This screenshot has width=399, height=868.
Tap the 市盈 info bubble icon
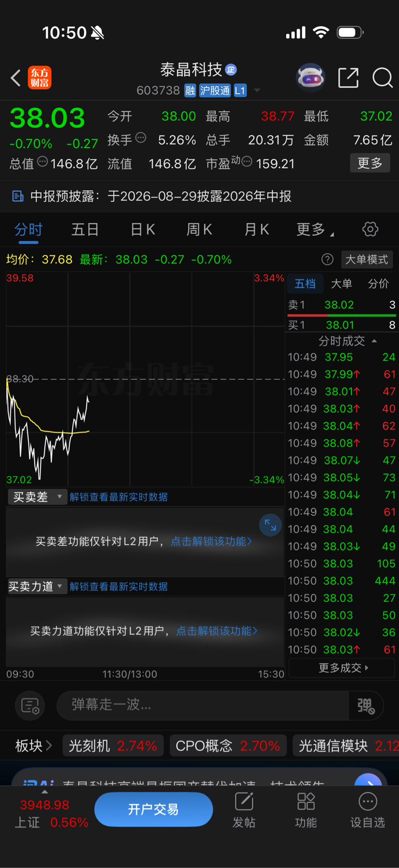pyautogui.click(x=247, y=162)
